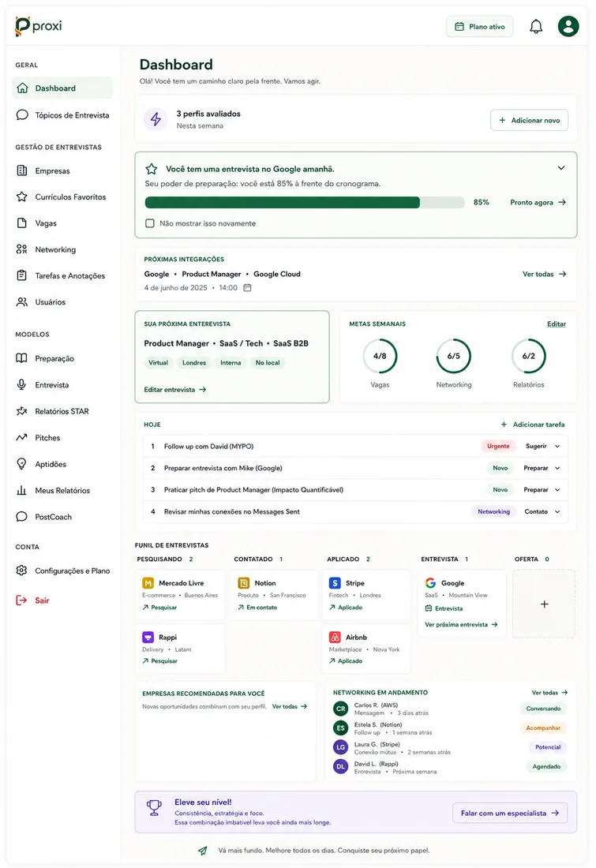Image resolution: width=596 pixels, height=868 pixels.
Task: Click Editar in Metas Semanais
Action: click(556, 324)
